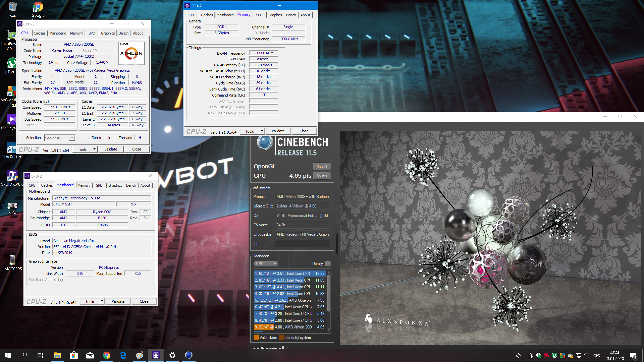
Task: Open the Recycle Bin (Koš) desktop icon
Action: pyautogui.click(x=13, y=10)
